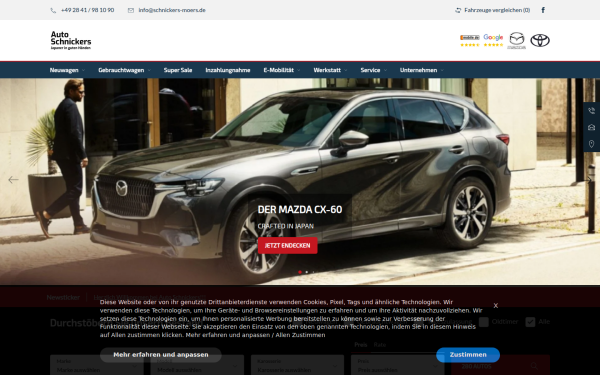
Task: Open the Preis auswählen dropdown
Action: tap(398, 365)
